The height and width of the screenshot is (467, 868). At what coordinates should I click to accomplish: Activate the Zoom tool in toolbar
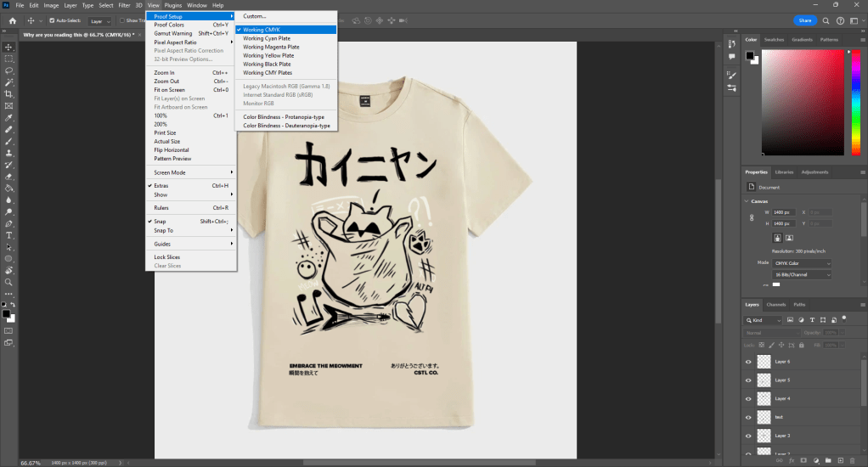coord(8,282)
